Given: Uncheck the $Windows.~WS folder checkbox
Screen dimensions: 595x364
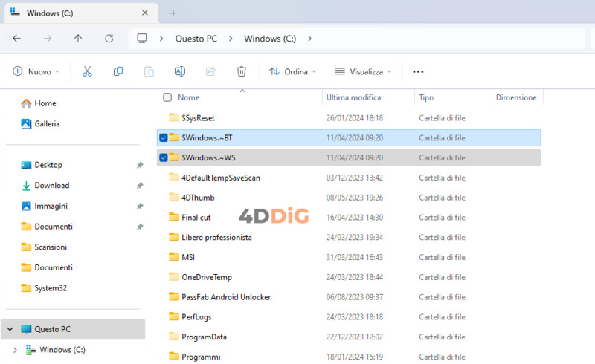Looking at the screenshot, I should point(164,157).
